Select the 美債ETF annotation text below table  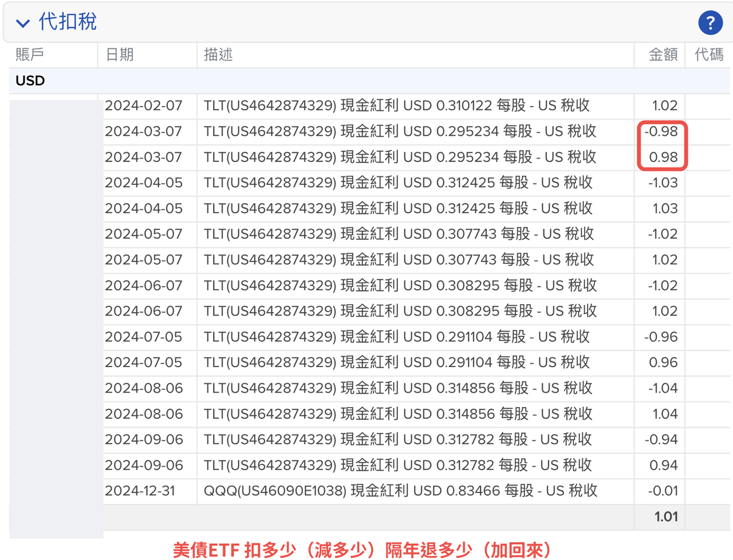point(366,549)
